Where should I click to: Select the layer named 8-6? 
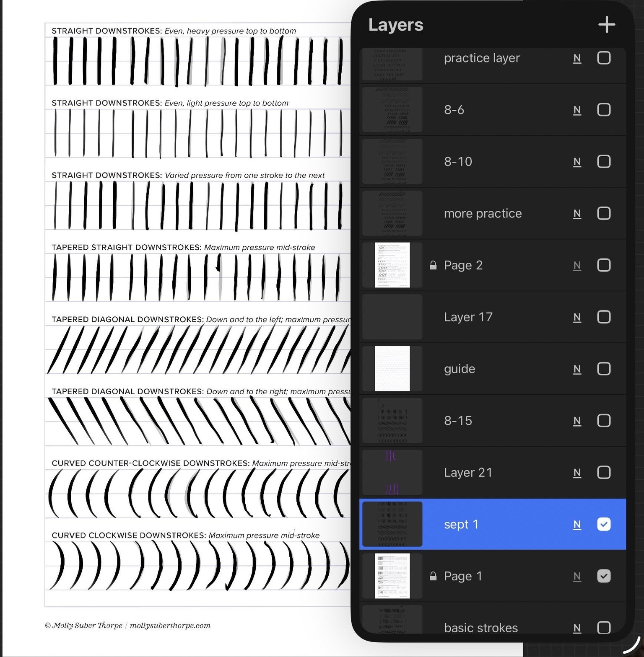[x=454, y=110]
